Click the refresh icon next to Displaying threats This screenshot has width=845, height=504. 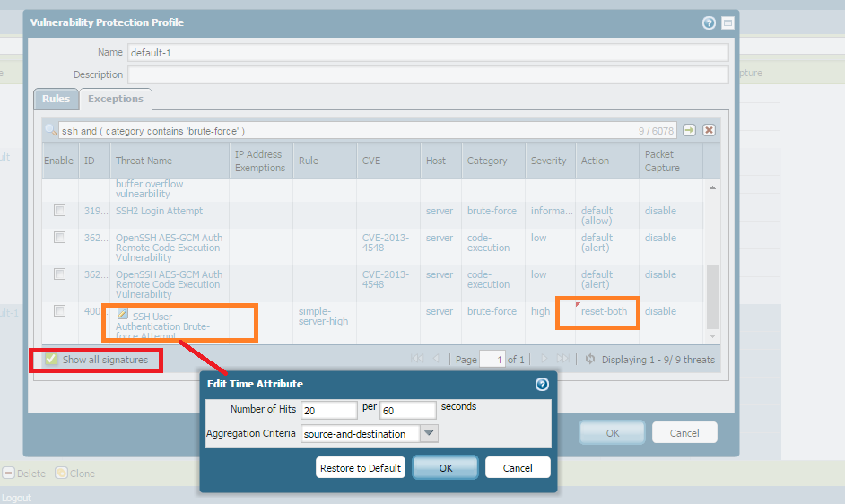(589, 359)
